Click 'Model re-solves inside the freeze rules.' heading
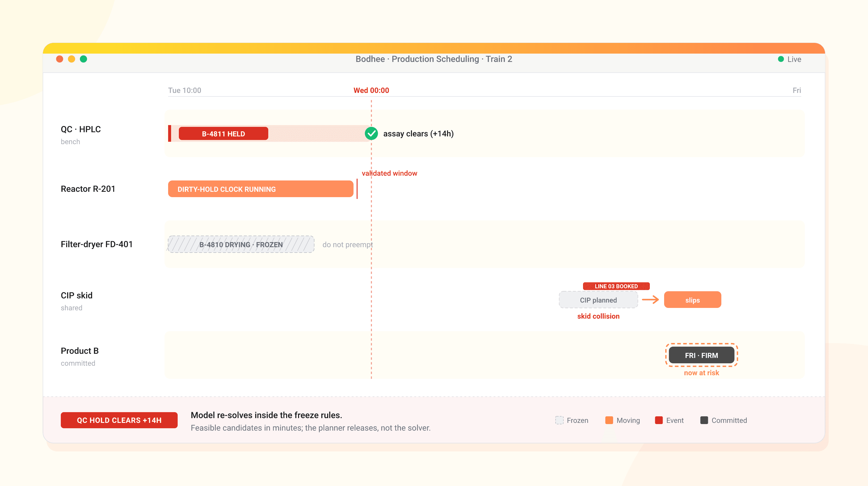 tap(266, 415)
